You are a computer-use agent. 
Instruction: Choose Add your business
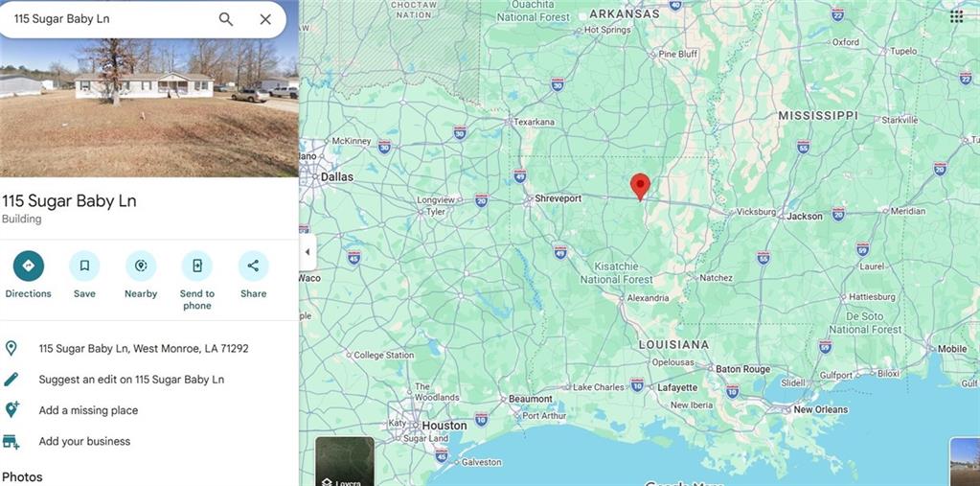coord(84,441)
